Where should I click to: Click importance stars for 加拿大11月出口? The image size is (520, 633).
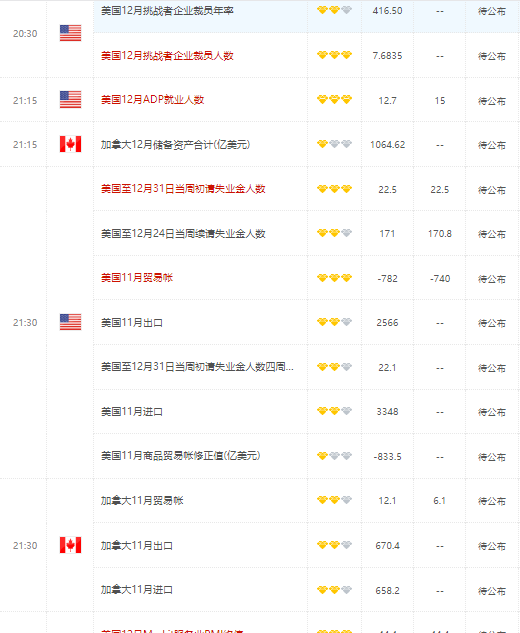pyautogui.click(x=334, y=545)
